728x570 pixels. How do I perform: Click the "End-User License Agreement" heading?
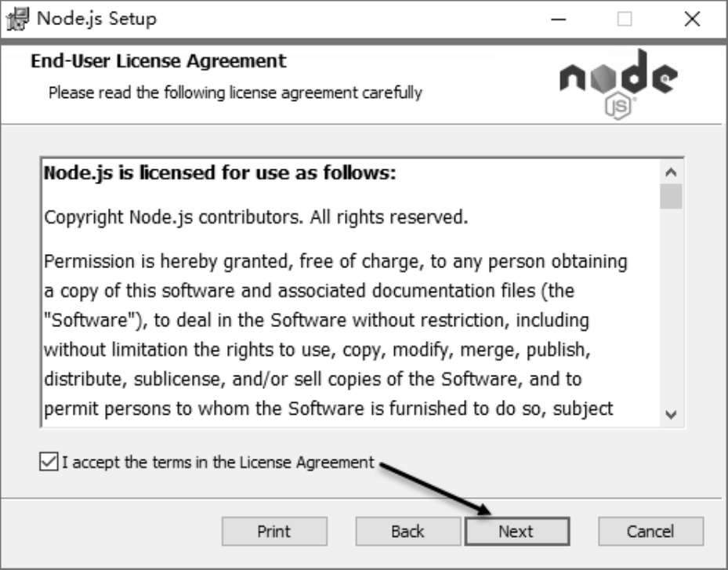(x=158, y=60)
